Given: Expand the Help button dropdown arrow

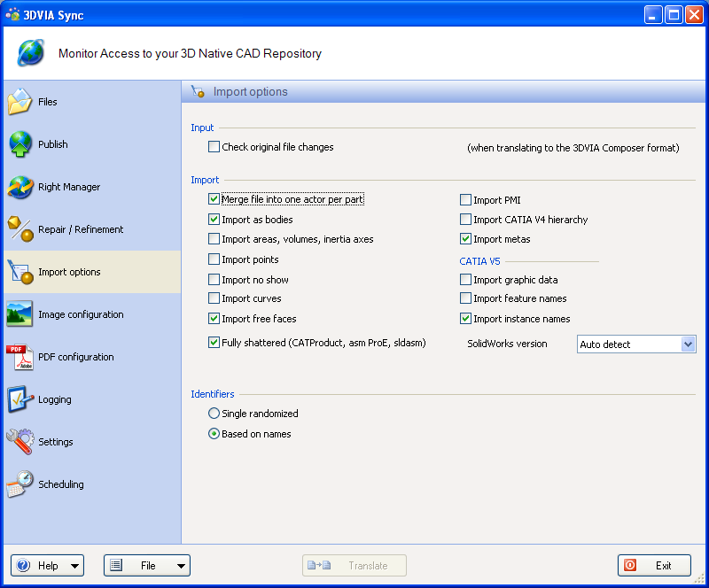Looking at the screenshot, I should coord(74,566).
